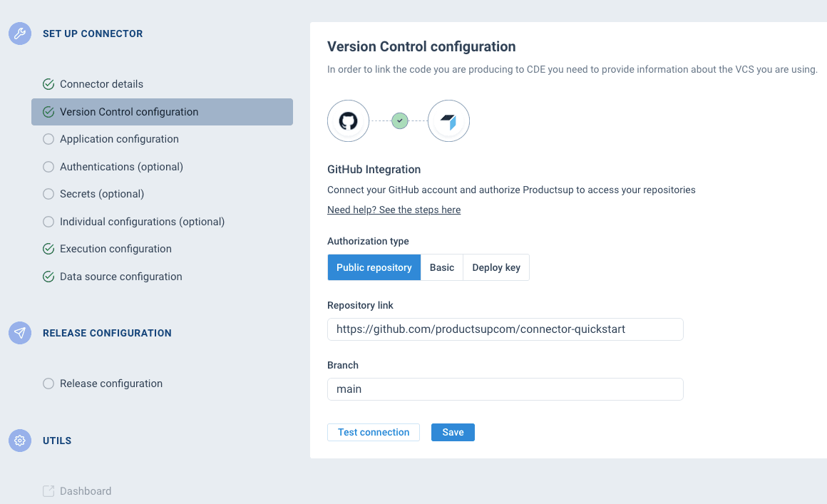
Task: Click the Productsup logo circle
Action: tap(448, 120)
